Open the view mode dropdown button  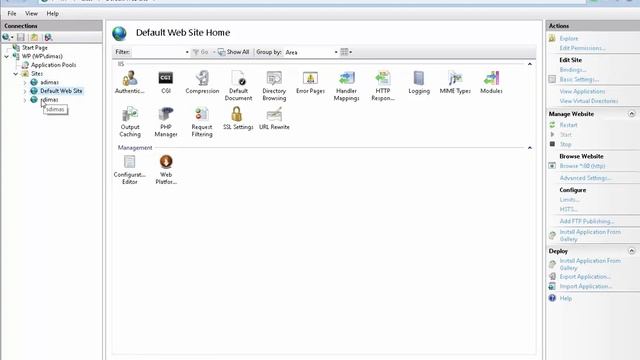[346, 52]
